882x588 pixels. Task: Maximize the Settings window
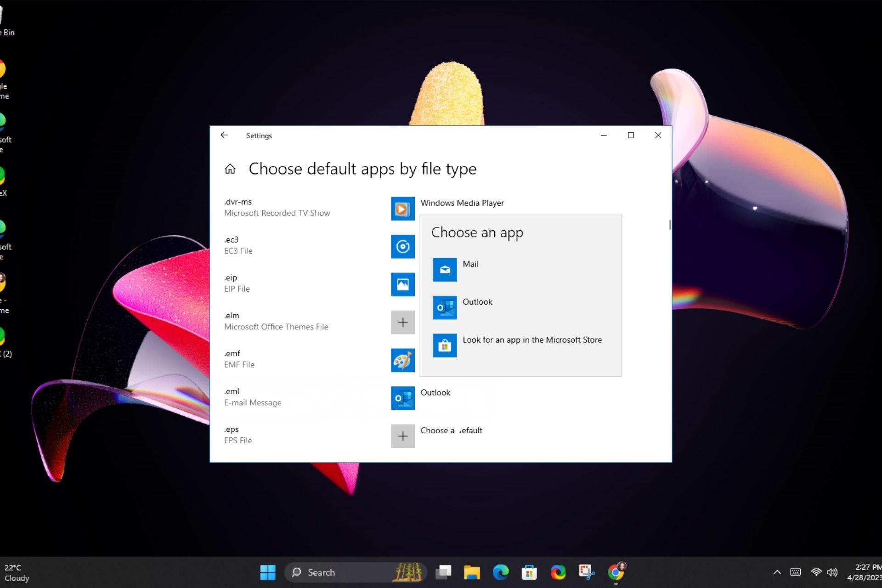[631, 135]
